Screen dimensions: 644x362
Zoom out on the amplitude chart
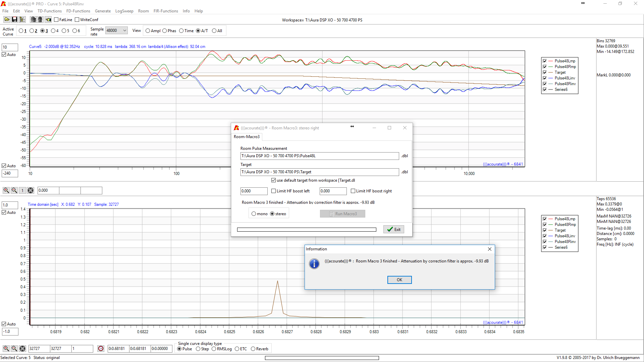click(x=14, y=190)
